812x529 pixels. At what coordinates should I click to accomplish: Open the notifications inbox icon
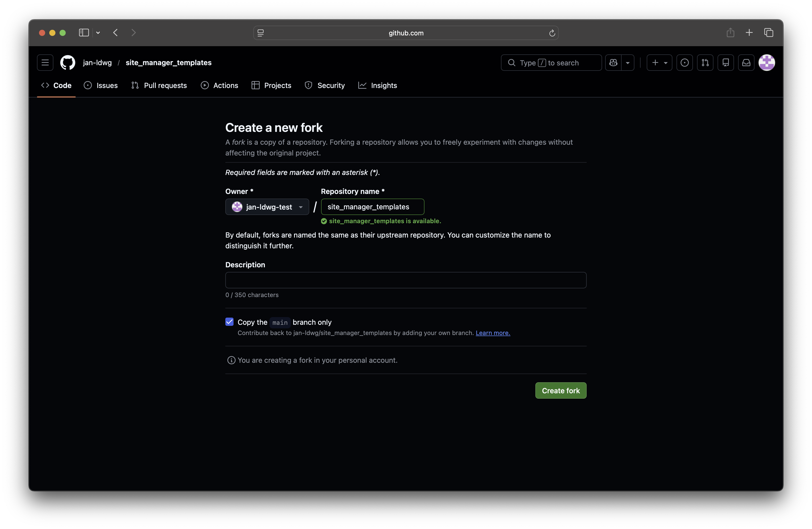(746, 63)
